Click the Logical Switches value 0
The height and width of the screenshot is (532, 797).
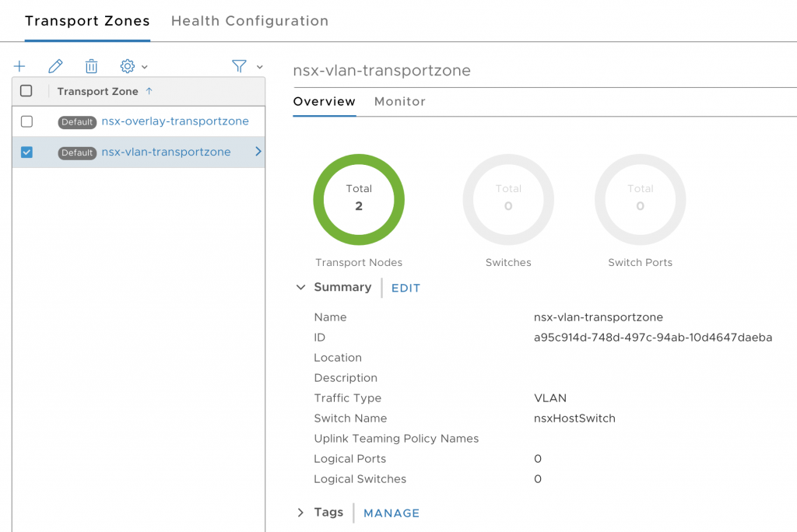pyautogui.click(x=538, y=479)
